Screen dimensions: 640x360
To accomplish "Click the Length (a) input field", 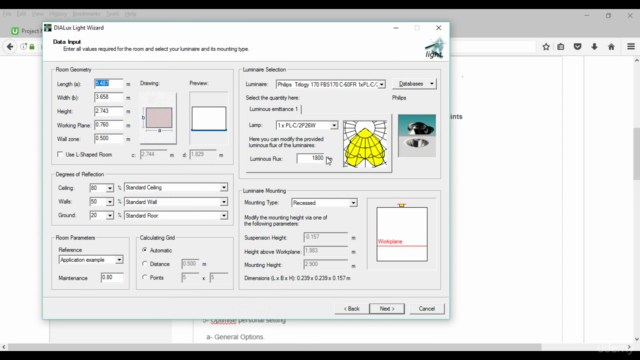I will tap(108, 84).
